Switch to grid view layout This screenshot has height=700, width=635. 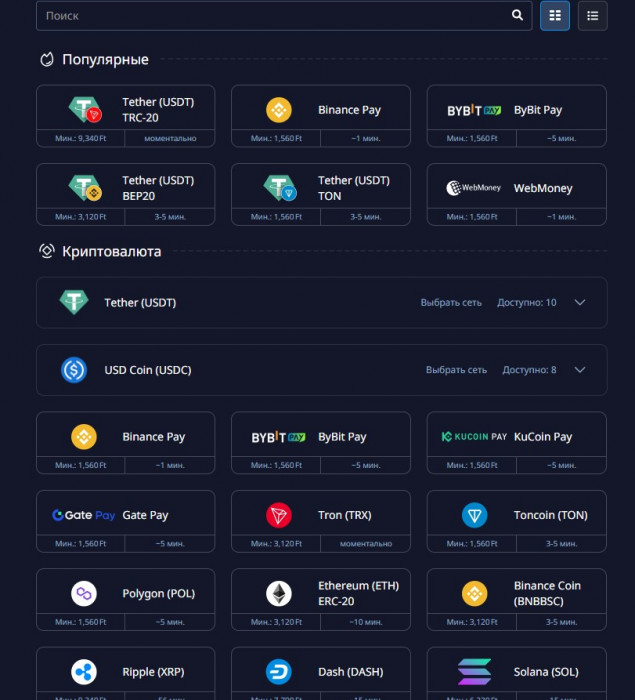555,16
